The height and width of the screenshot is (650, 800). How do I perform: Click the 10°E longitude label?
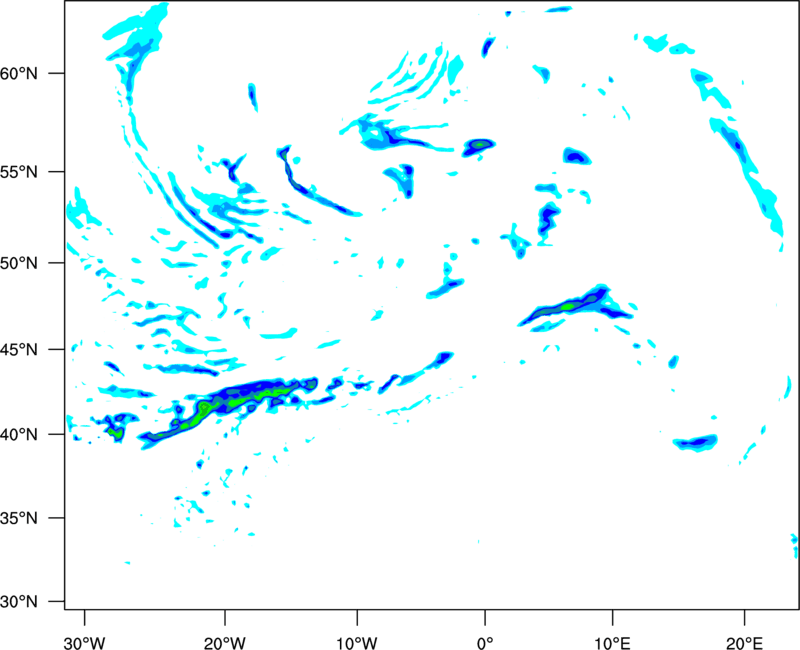pos(612,643)
